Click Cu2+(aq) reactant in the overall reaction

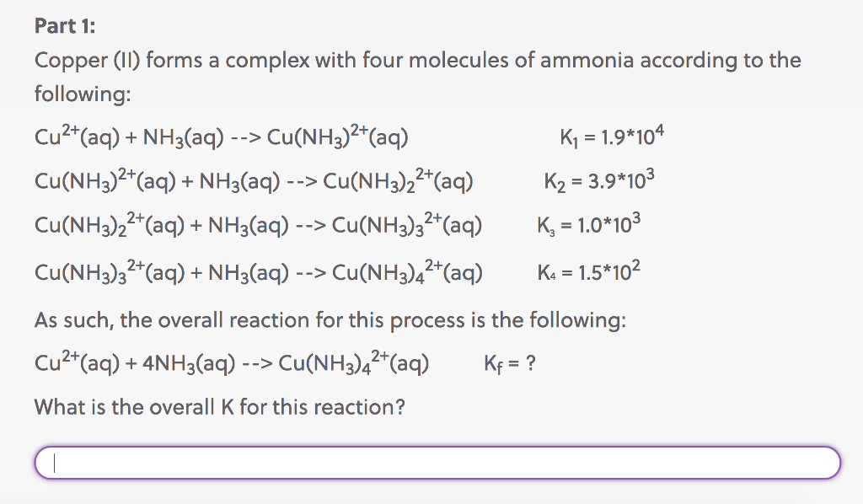[77, 363]
